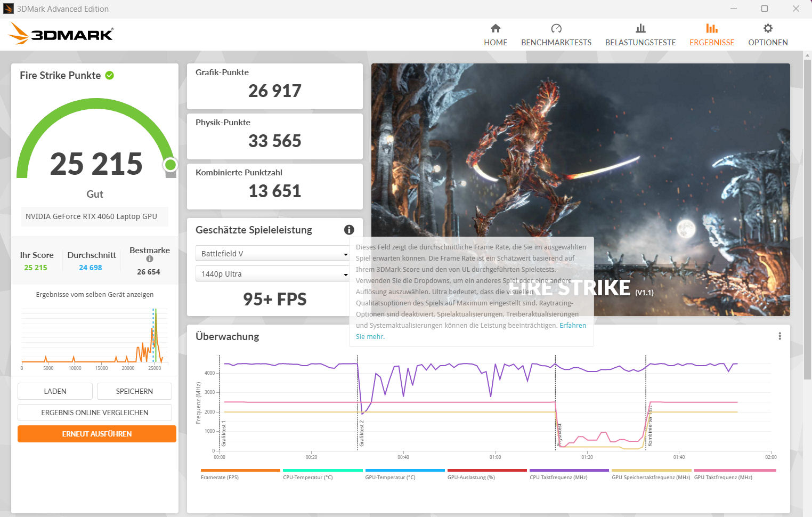
Task: Click Kombinierte Punktzahl value 13 651
Action: [275, 191]
